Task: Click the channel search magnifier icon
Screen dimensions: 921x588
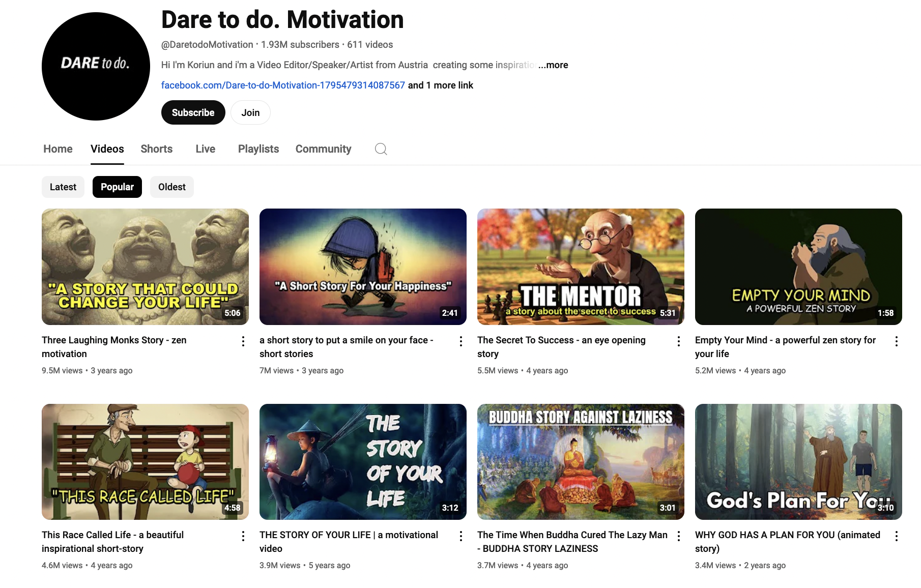Action: (x=381, y=149)
